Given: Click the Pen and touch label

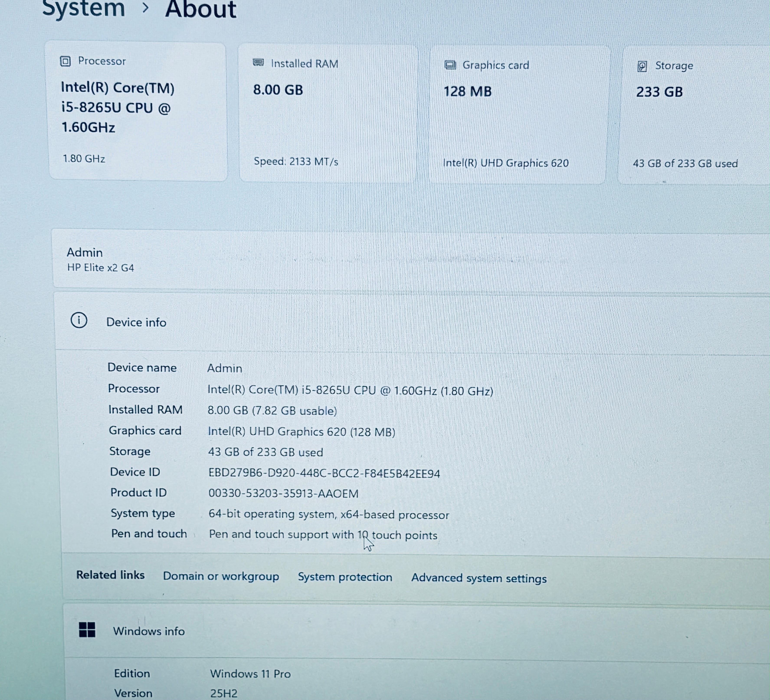Looking at the screenshot, I should 149,533.
